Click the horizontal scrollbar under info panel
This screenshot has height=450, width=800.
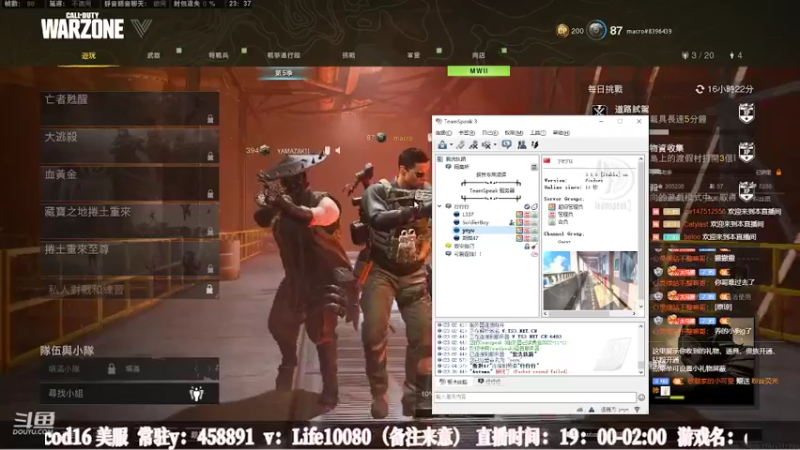coord(590,313)
